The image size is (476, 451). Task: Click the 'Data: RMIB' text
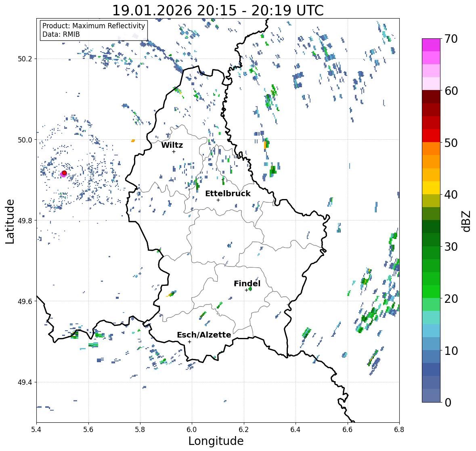point(61,34)
